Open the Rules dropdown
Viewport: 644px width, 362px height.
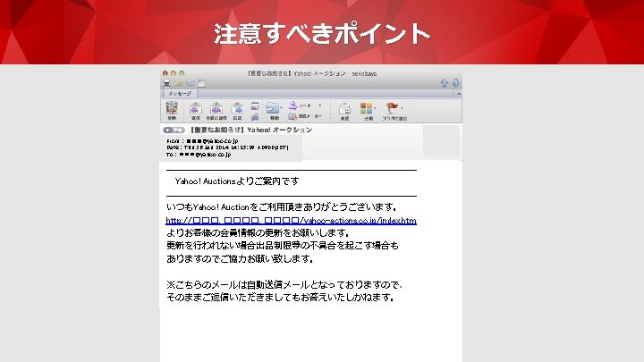304,105
